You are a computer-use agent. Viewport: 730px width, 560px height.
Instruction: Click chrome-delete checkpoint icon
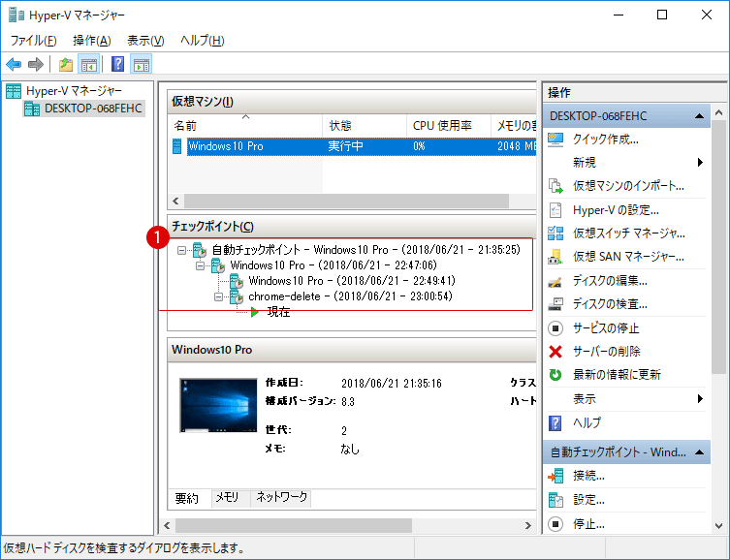237,296
